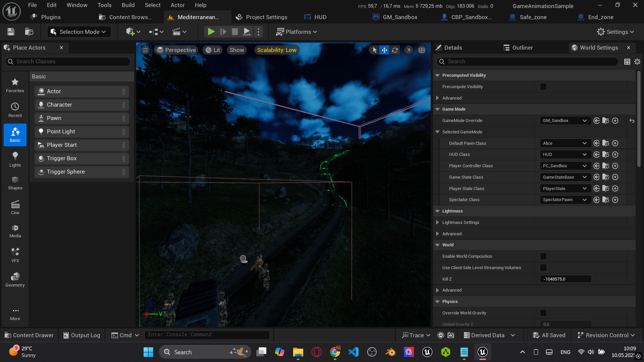Open the Cine category in Place Actors
644x362 pixels.
[15, 207]
